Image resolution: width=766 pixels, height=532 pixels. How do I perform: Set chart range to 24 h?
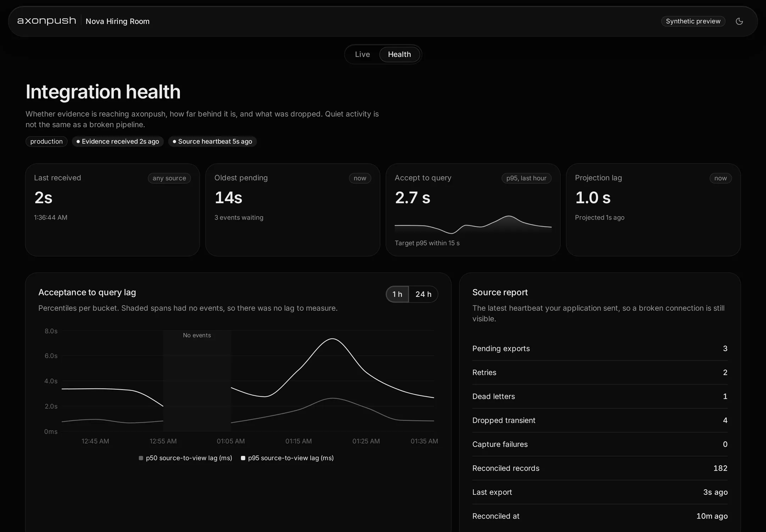(x=423, y=294)
